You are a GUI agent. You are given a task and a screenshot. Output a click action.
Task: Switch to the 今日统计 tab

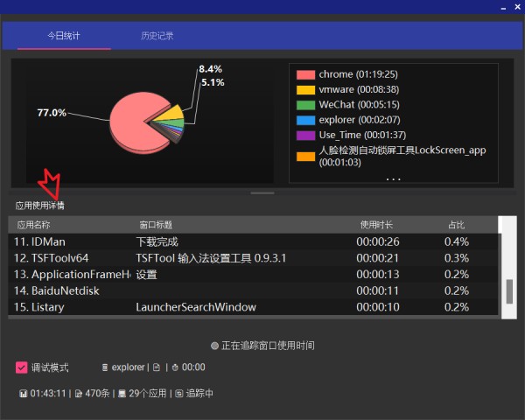[63, 36]
